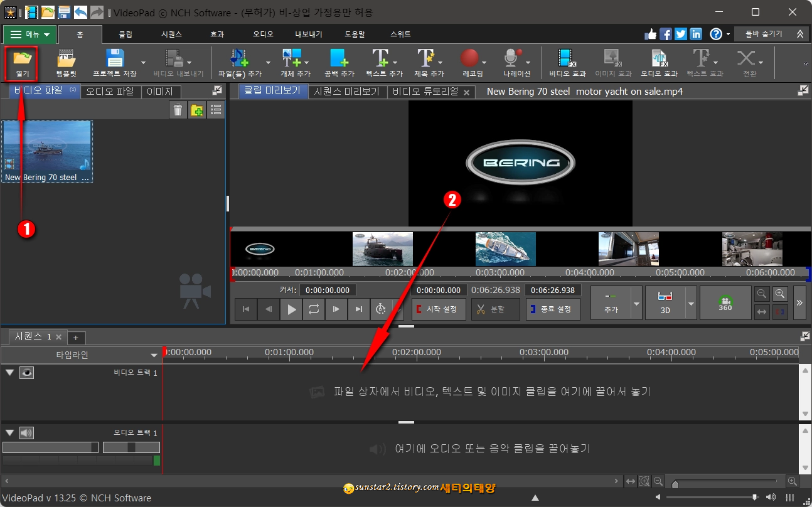Expand the 프로젝트 저장 dropdown arrow
Viewport: 812px width, 507px height.
(x=143, y=63)
